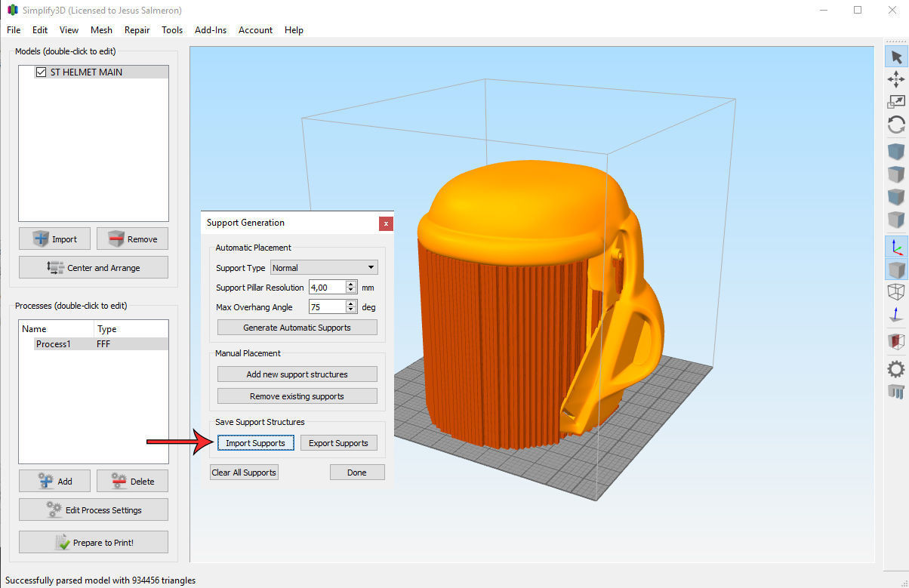Click the Import Supports button

pos(255,443)
